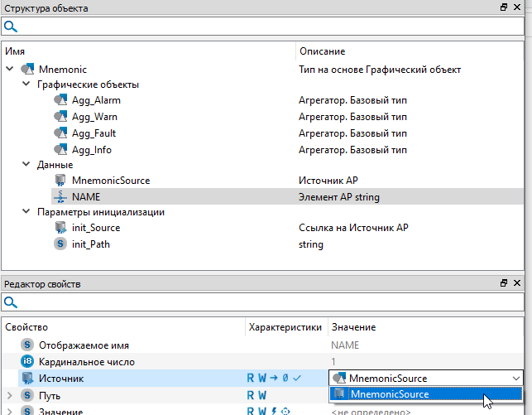The image size is (532, 415).
Task: Select the Agg_Alarm aggregator icon
Action: point(60,100)
